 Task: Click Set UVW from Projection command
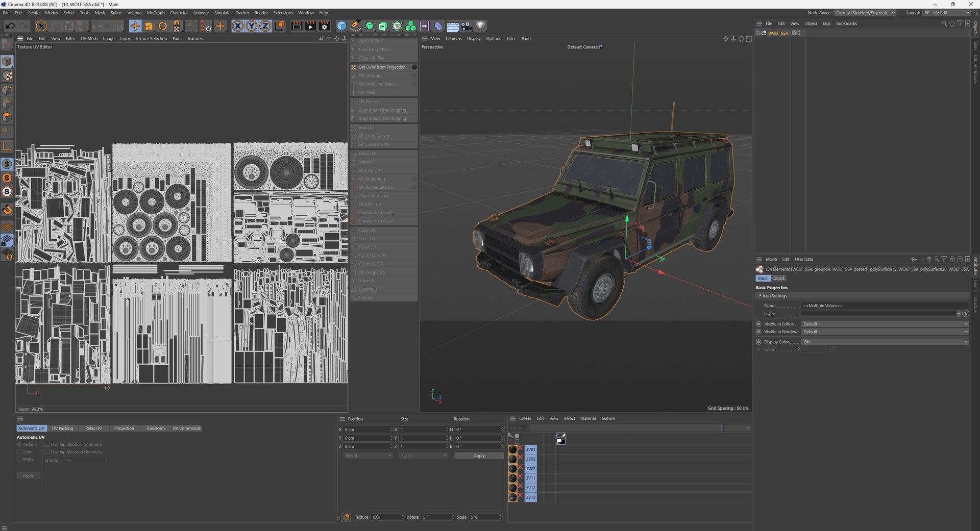point(383,67)
